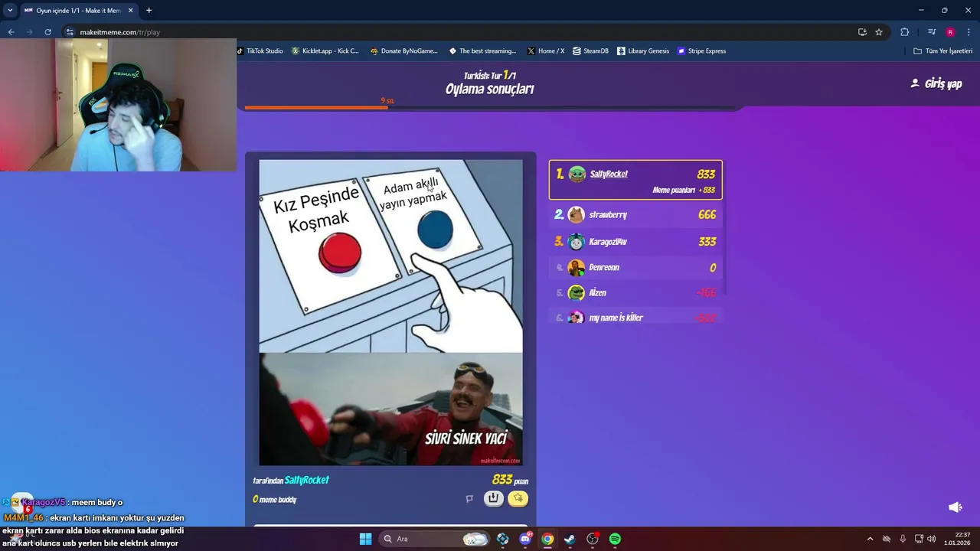The image size is (980, 551).
Task: Select the SaltyRocket leaderboard row
Action: pos(635,180)
